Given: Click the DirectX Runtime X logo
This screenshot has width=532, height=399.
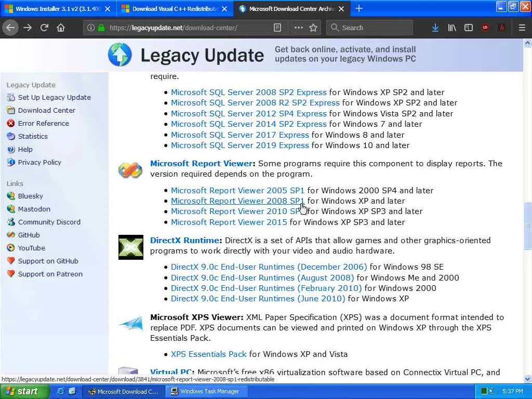Looking at the screenshot, I should point(130,247).
